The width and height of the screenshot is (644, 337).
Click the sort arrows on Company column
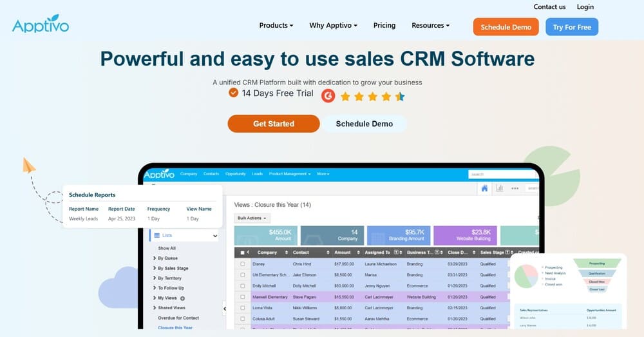(287, 253)
